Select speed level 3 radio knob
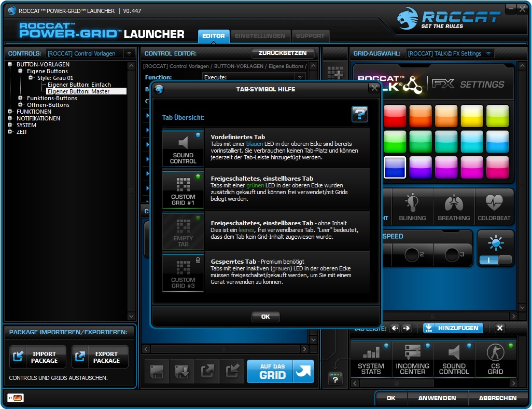The width and height of the screenshot is (532, 409). pyautogui.click(x=452, y=254)
